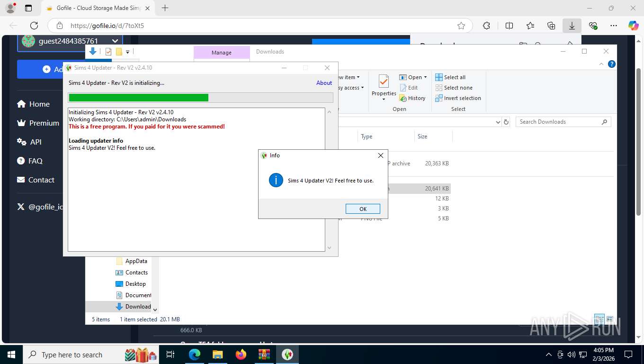Open Quick Access Toolbar customize dropdown

(127, 52)
